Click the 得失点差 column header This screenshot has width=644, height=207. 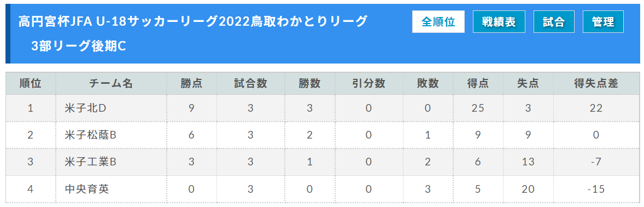coord(595,84)
